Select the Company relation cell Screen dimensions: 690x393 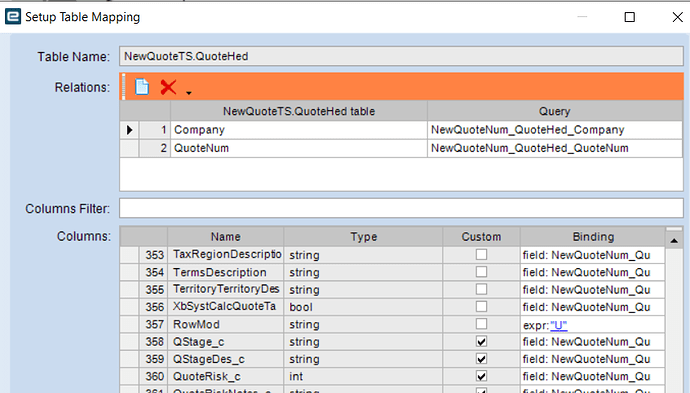tap(299, 130)
